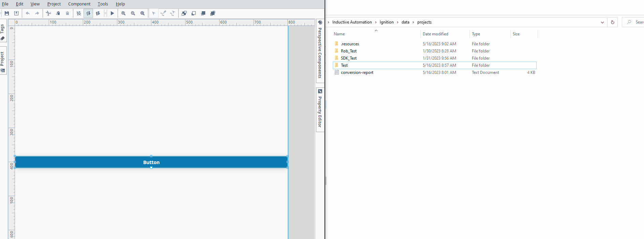The image size is (644, 239).
Task: Open the address bar history dropdown
Action: 602,22
